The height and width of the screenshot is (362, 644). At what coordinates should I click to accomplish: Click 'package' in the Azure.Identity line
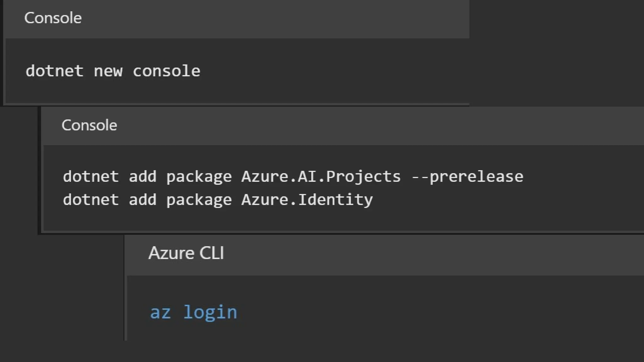point(199,200)
